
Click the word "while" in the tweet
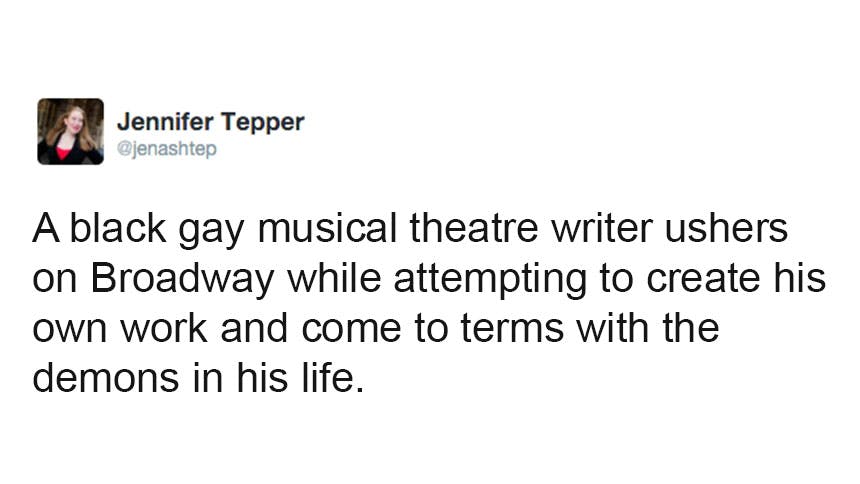click(335, 279)
